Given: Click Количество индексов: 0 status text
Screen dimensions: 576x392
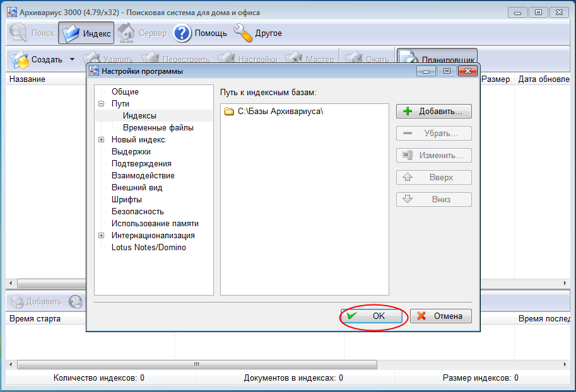Looking at the screenshot, I should pyautogui.click(x=99, y=378).
